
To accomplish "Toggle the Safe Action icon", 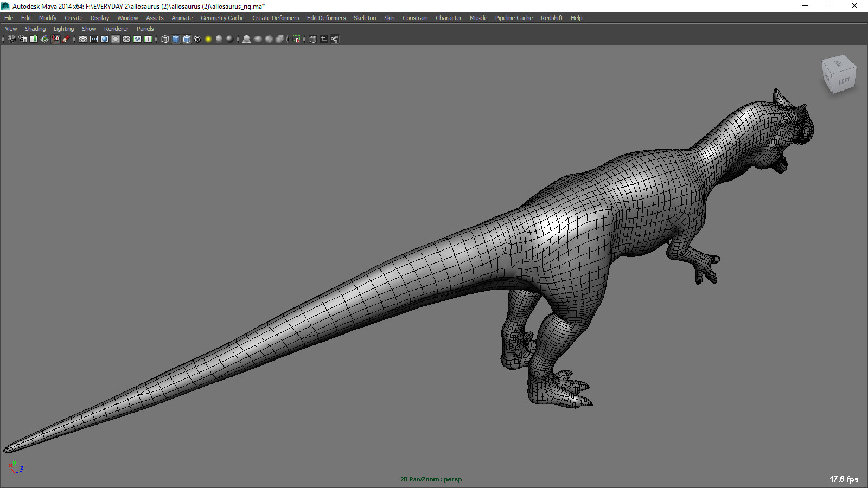I will pos(137,39).
